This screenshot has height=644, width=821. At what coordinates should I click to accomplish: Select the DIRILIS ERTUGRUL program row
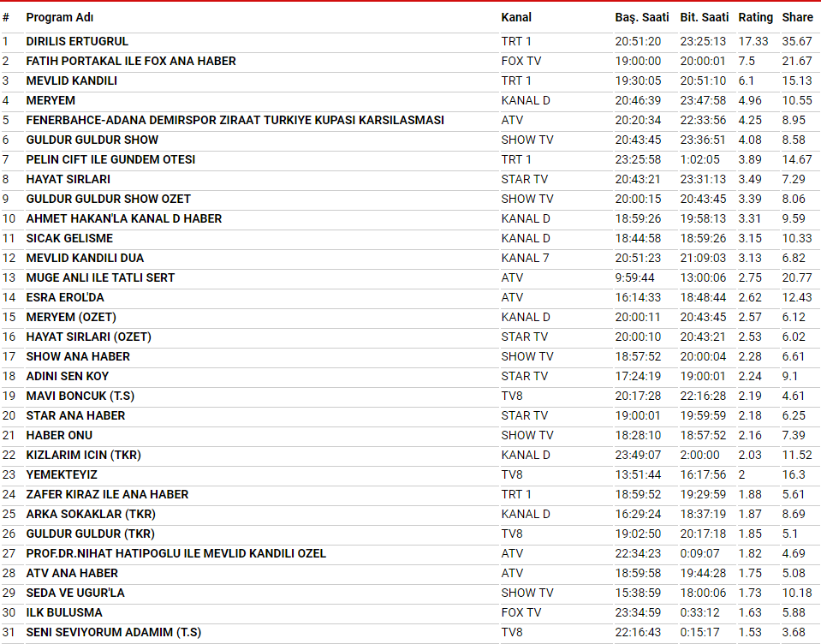pyautogui.click(x=77, y=41)
